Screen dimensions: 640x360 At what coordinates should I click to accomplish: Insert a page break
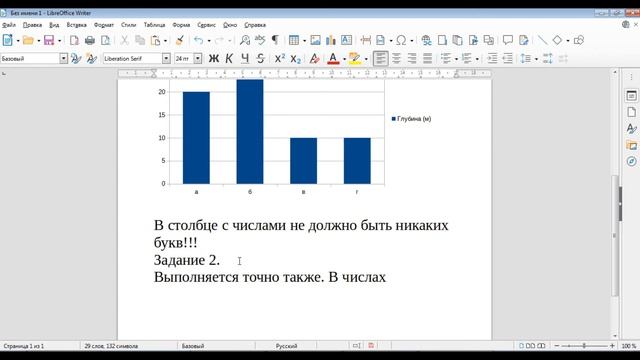(366, 40)
